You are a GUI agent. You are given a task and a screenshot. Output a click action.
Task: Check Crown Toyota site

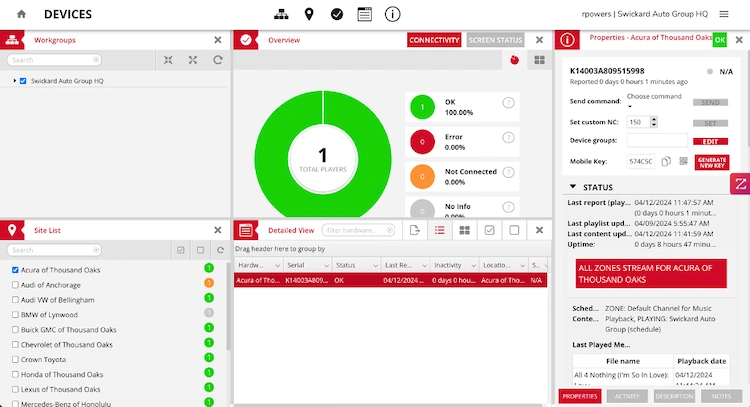tap(15, 359)
